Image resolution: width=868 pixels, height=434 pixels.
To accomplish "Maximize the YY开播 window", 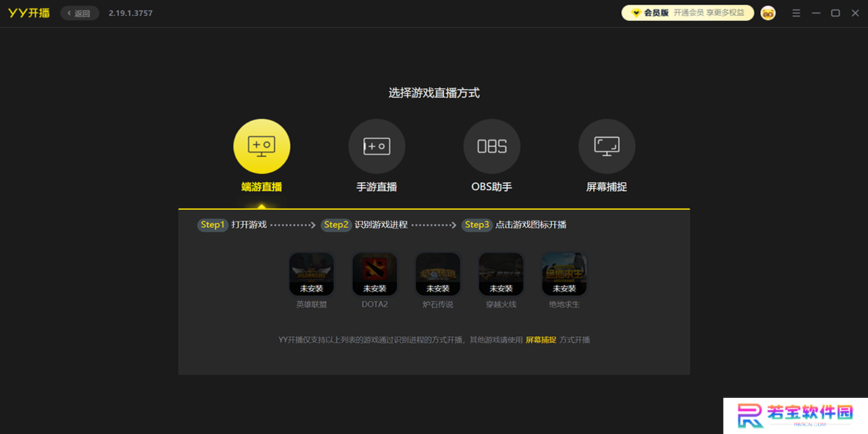I will click(x=835, y=13).
